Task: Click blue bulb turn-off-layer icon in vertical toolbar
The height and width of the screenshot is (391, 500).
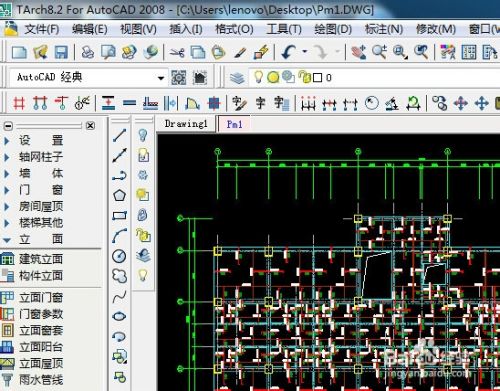Action: tap(143, 135)
